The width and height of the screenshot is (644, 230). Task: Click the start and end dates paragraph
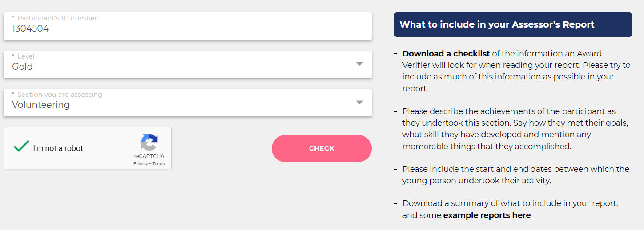click(x=515, y=175)
